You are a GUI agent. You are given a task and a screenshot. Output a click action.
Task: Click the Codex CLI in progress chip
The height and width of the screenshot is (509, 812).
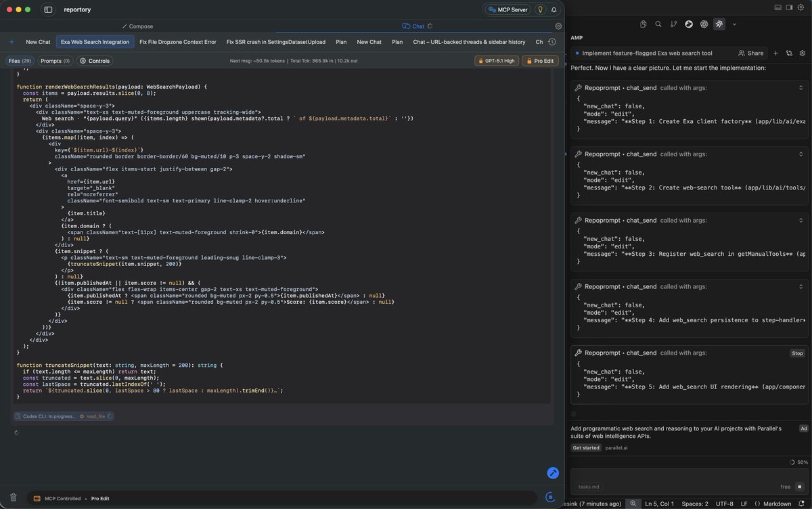[64, 416]
